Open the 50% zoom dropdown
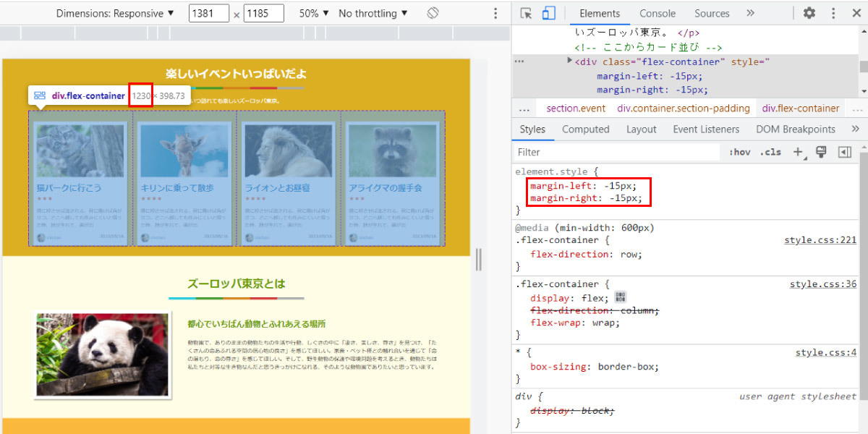Viewport: 868px width, 434px height. pyautogui.click(x=314, y=13)
